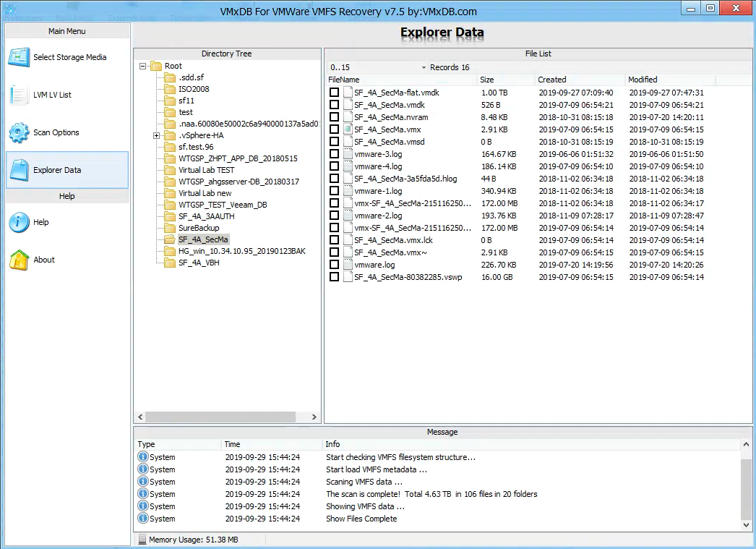Screen dimensions: 756x549
Task: Click the sf11 folder icon
Action: click(x=170, y=101)
